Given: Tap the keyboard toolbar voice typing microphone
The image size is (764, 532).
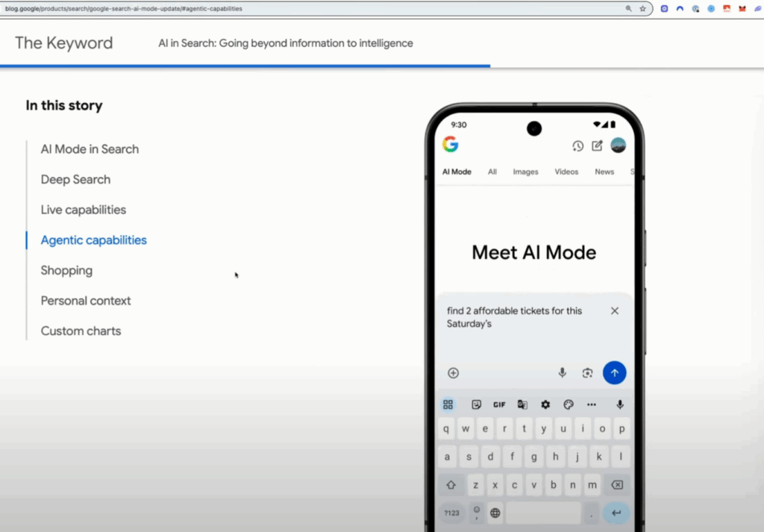Looking at the screenshot, I should tap(620, 404).
